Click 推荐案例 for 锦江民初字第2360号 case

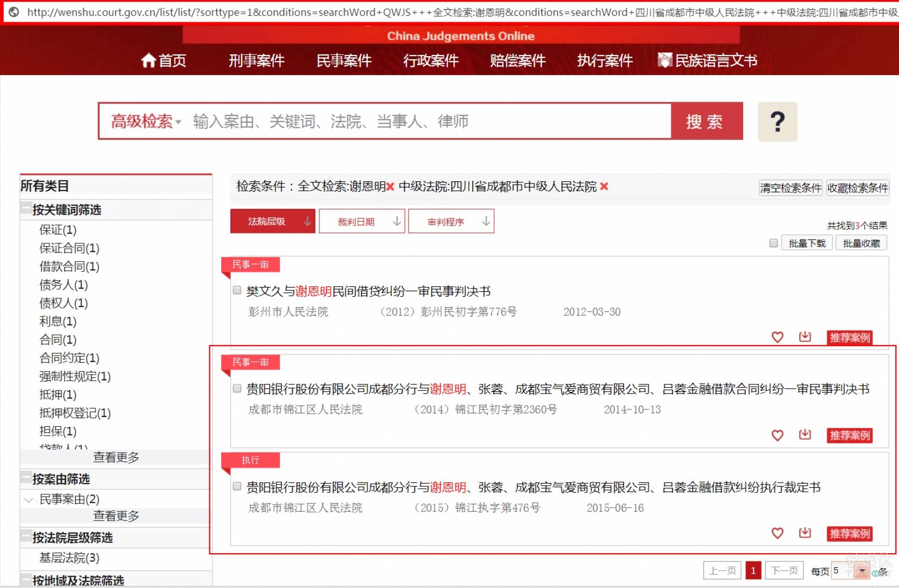tap(849, 436)
